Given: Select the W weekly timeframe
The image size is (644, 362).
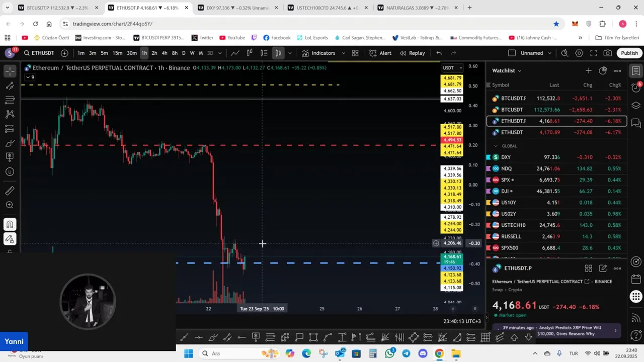Looking at the screenshot, I should click(192, 53).
